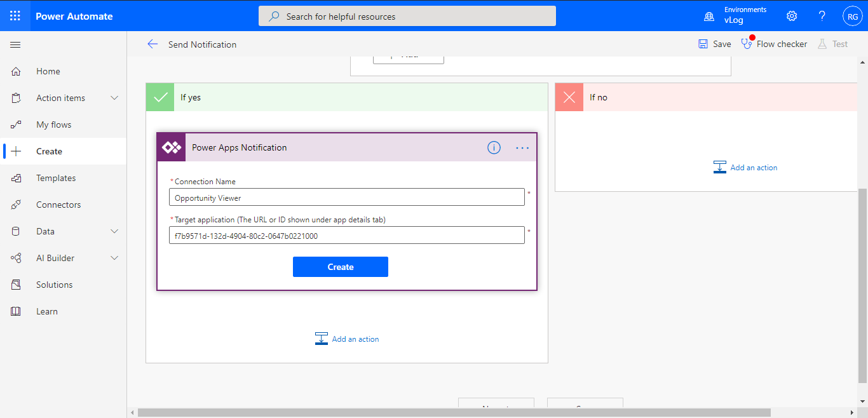
Task: Click the magnifier icon in search box
Action: pyautogui.click(x=274, y=17)
